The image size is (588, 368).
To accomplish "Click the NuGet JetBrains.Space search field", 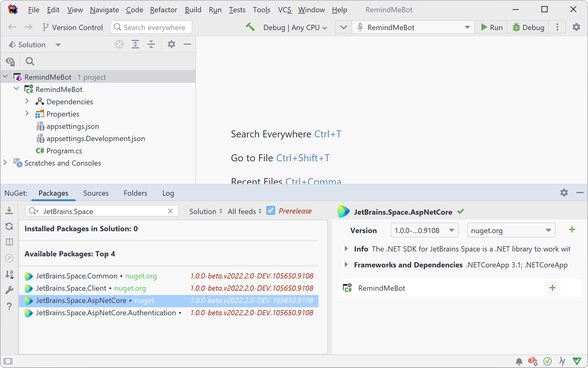I will pos(102,211).
